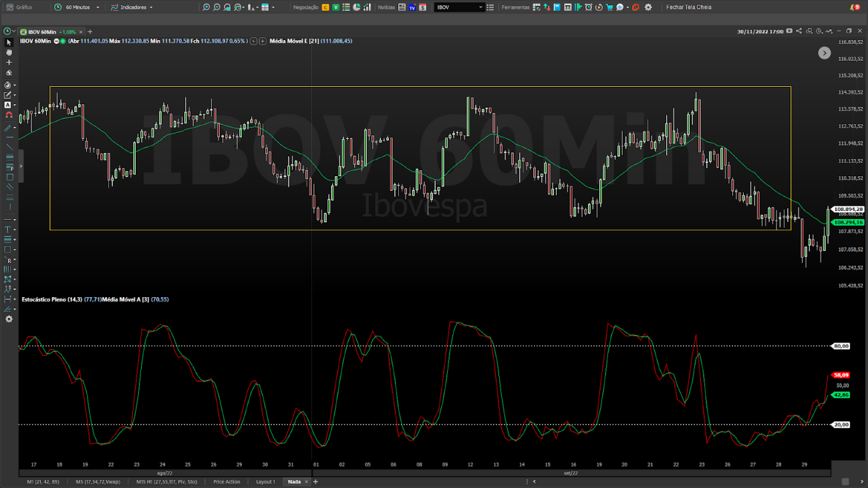Open the shopping cart store icon
Viewport: 868px width, 488px height.
[609, 7]
